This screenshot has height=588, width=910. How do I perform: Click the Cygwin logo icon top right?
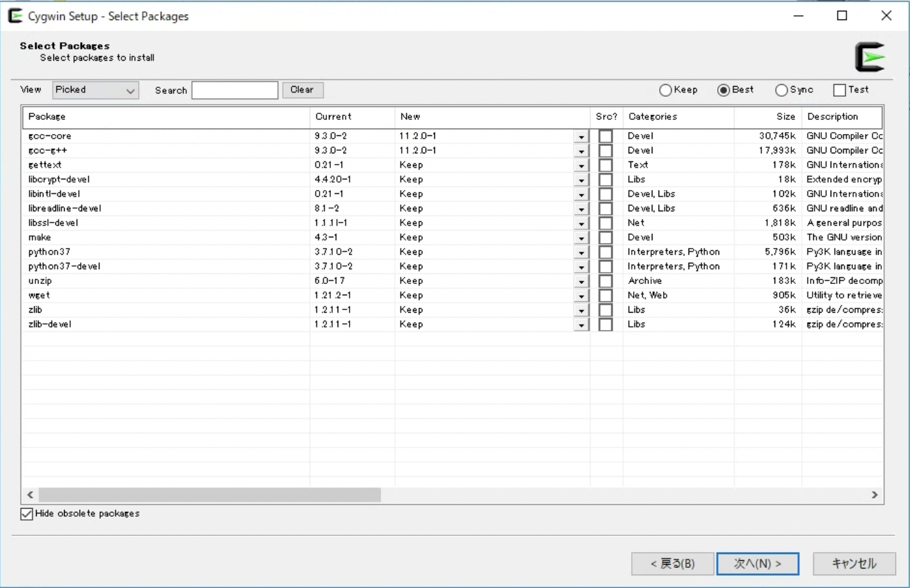tap(869, 57)
